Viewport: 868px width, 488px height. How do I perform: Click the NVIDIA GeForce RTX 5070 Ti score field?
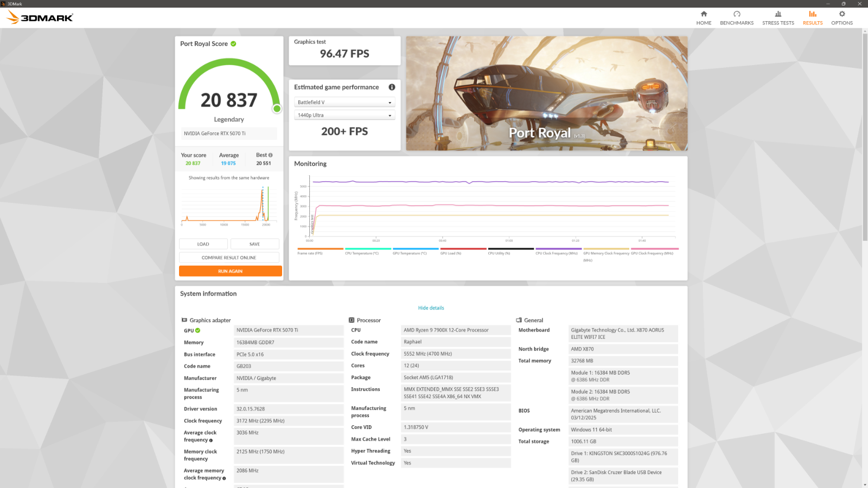(229, 133)
